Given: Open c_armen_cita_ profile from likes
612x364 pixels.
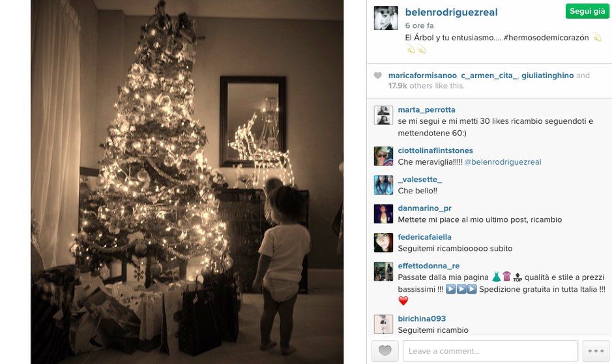Looking at the screenshot, I should click(489, 76).
